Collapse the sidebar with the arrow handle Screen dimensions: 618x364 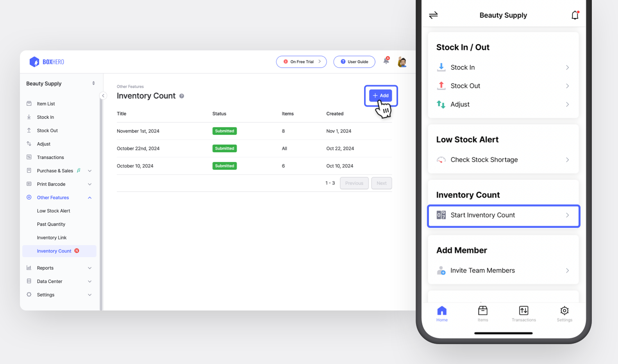103,96
